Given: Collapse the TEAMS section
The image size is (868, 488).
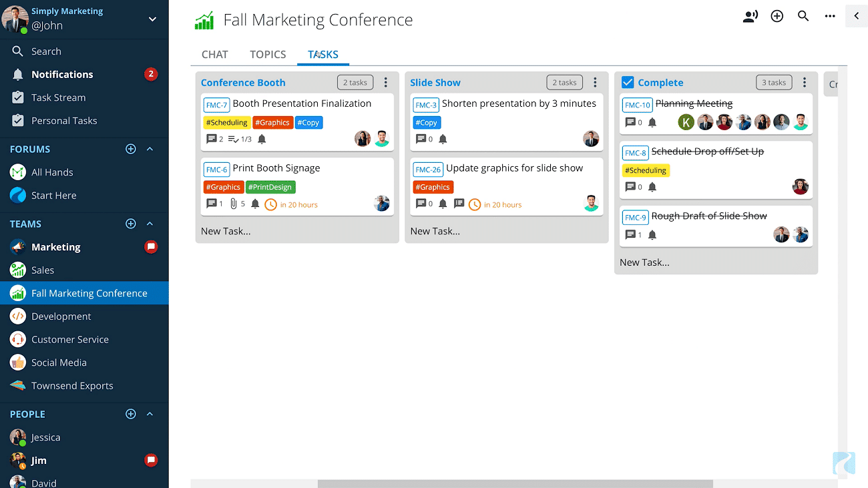Looking at the screenshot, I should click(150, 224).
